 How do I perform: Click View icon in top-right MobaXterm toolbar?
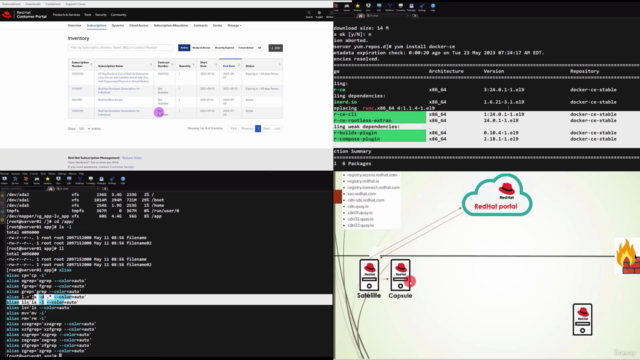click(368, 7)
